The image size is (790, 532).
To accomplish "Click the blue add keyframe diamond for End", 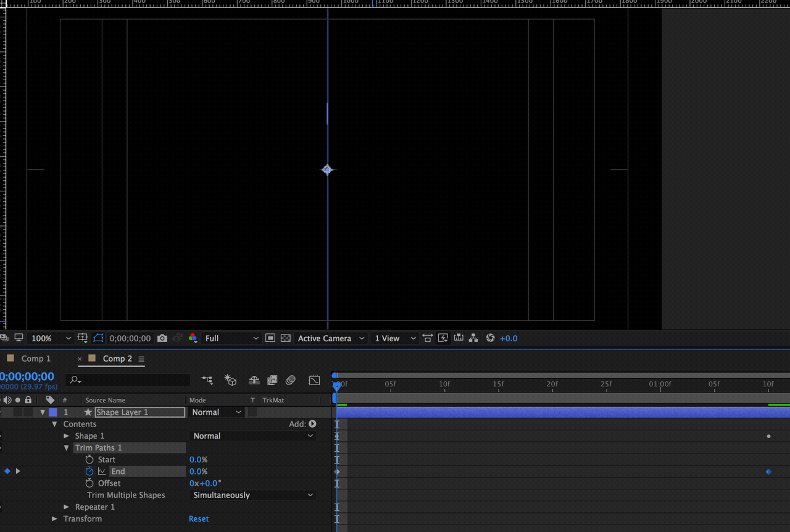I will (7, 472).
